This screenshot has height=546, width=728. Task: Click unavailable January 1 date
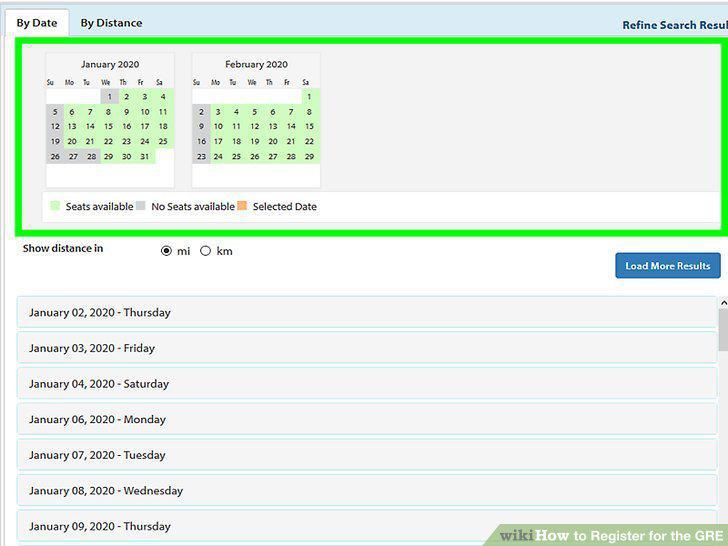[x=110, y=97]
